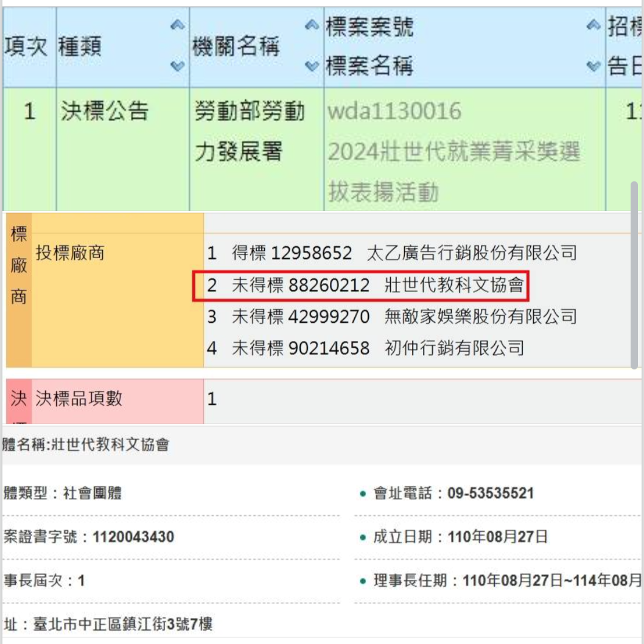The height and width of the screenshot is (644, 644).
Task: Select the 決標品項數 label
Action: [79, 398]
